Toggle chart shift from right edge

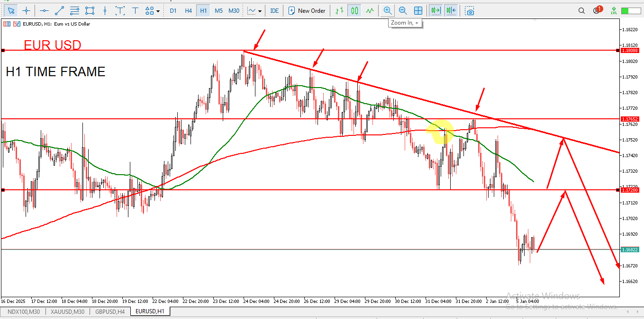click(x=451, y=10)
